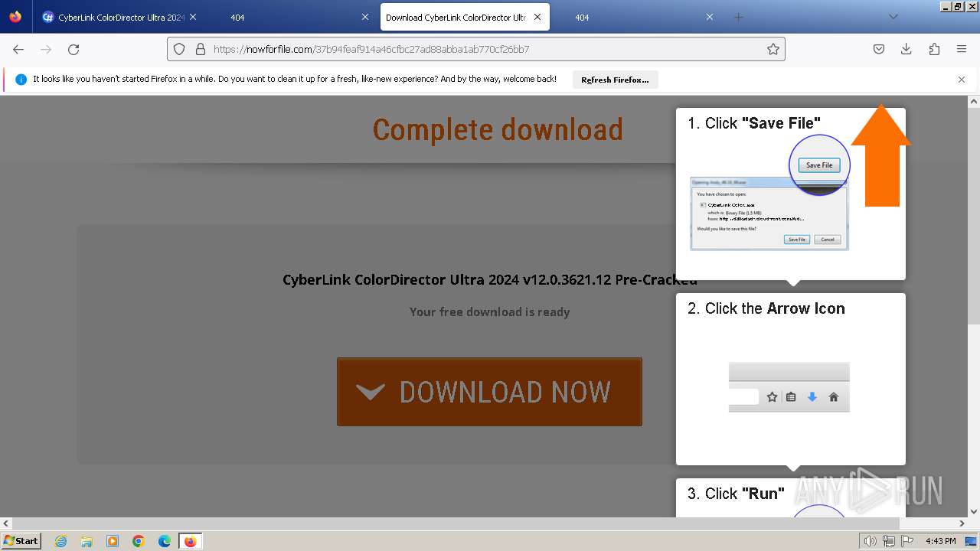Launch Microsoft Edge from the taskbar

tap(165, 541)
